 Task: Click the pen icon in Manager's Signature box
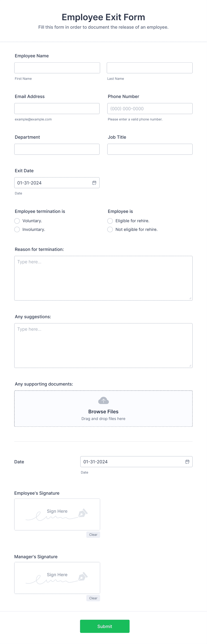point(83,576)
